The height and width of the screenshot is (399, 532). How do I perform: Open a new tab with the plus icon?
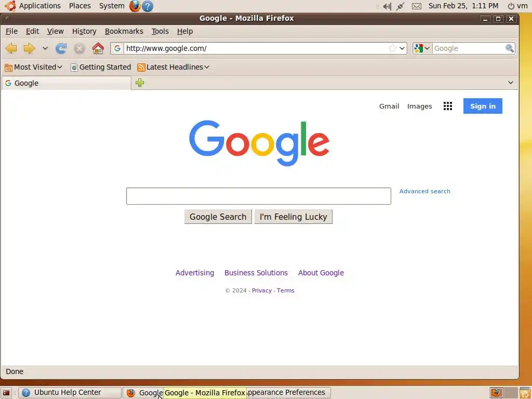pos(140,83)
